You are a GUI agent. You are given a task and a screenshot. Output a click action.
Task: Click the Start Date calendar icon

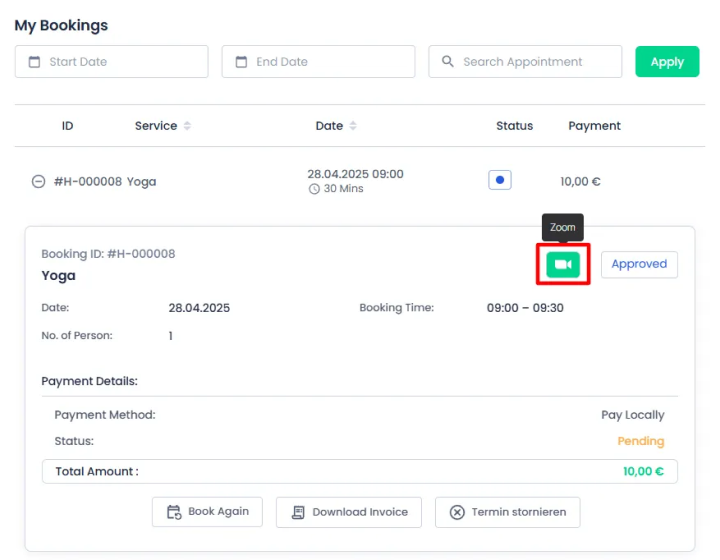coord(34,62)
